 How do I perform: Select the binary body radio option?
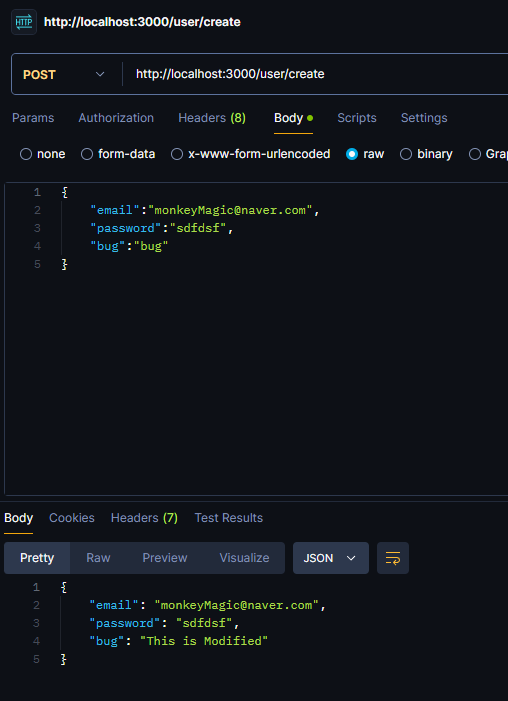click(406, 154)
